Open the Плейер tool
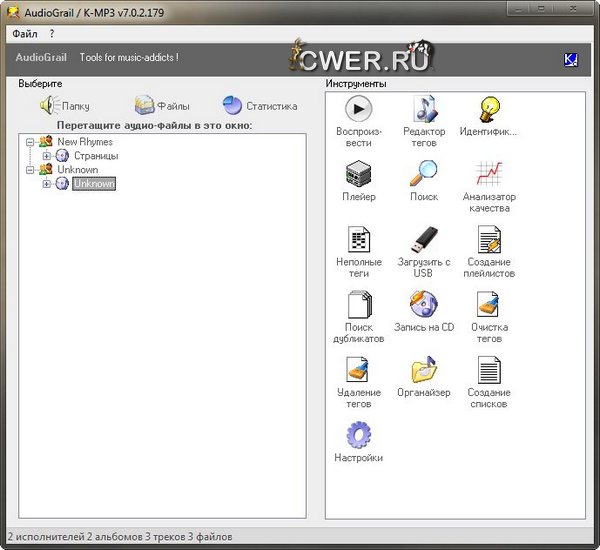The image size is (600, 550). click(x=358, y=173)
